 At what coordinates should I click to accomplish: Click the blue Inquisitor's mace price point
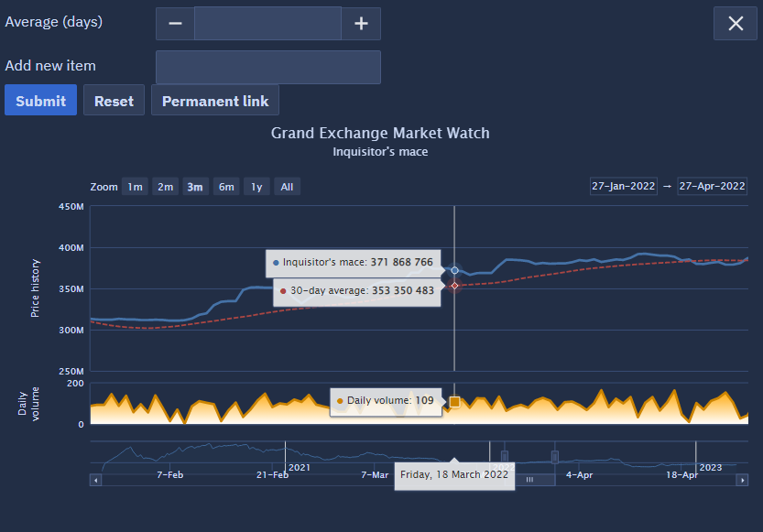pos(454,270)
